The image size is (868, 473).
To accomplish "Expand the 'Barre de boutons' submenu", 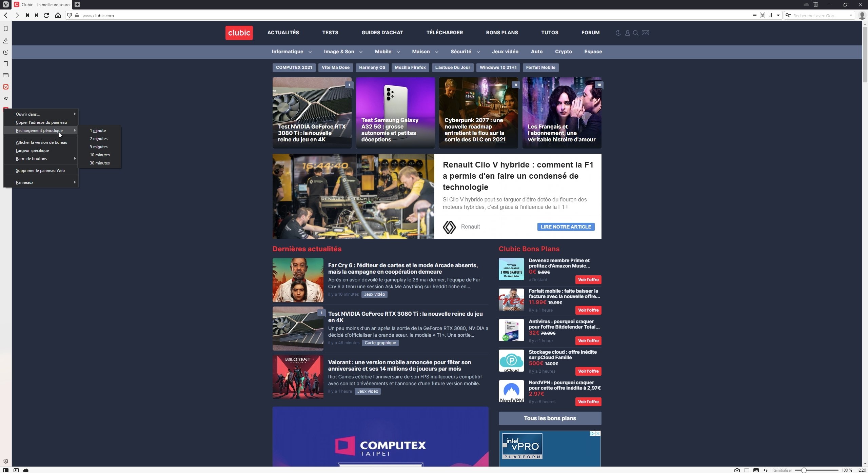I will point(41,159).
